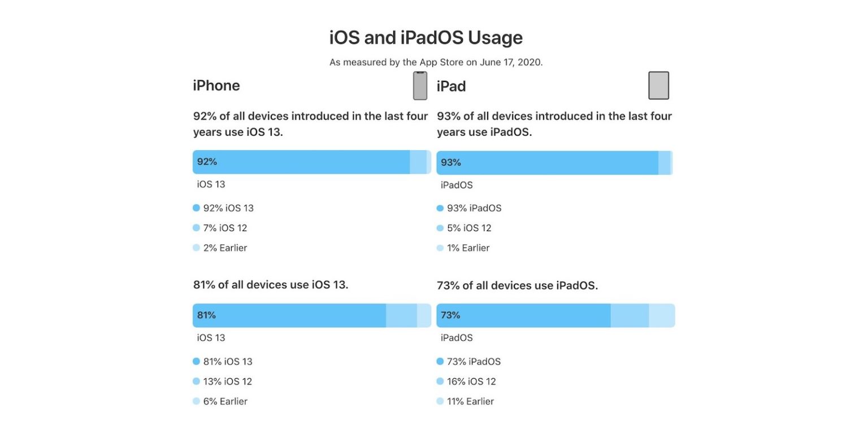Screen dimensions: 868x434
Task: Click the blue dot beside 92% iOS 13
Action: pos(196,208)
